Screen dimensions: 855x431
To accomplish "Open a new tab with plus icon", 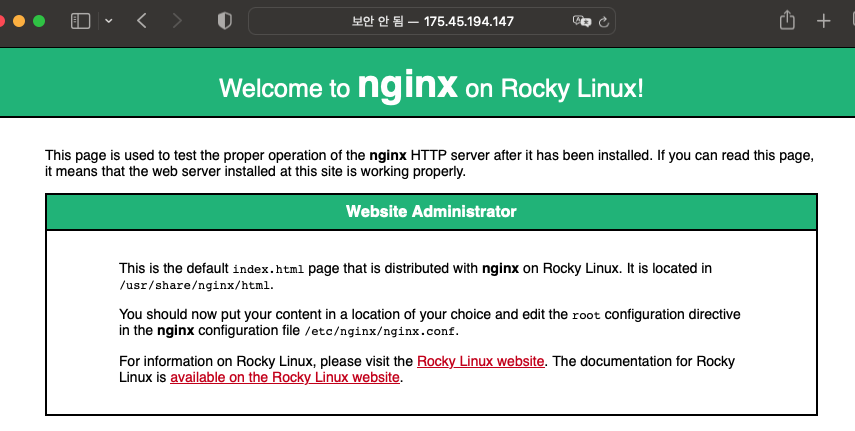I will [823, 21].
